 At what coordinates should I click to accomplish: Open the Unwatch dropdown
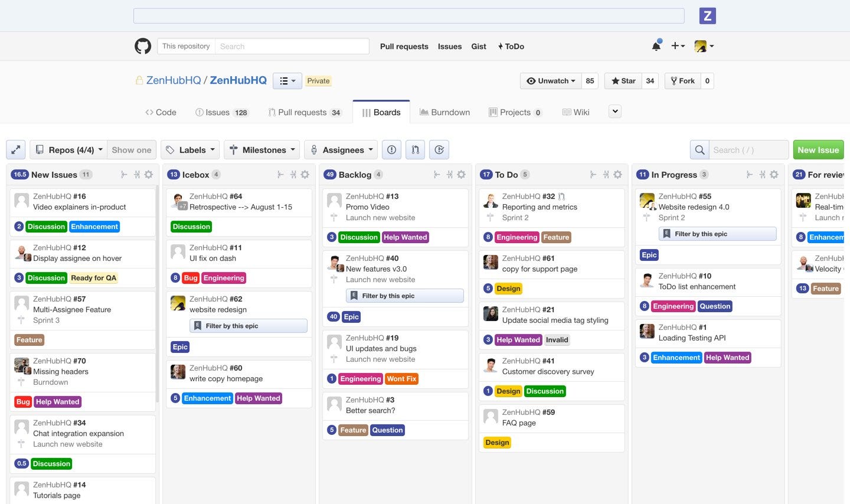click(551, 81)
